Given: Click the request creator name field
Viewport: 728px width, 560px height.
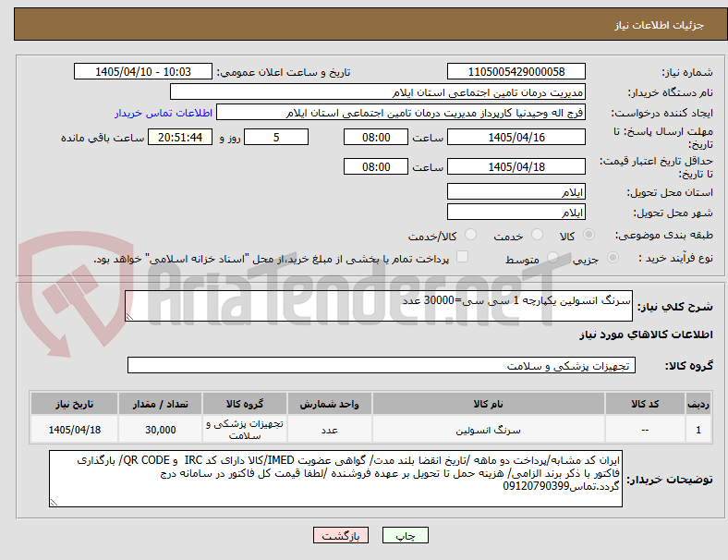Looking at the screenshot, I should tap(401, 113).
